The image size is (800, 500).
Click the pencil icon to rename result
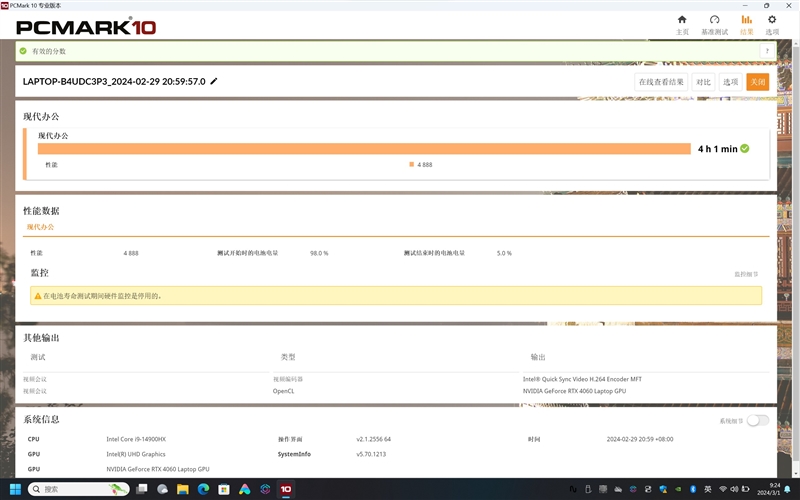tap(214, 81)
